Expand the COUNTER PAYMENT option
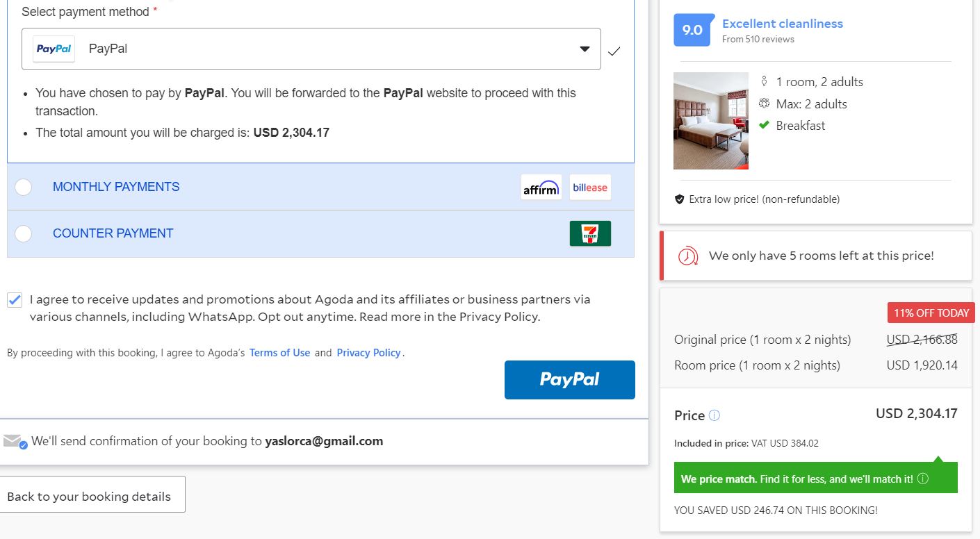The image size is (980, 539). (x=113, y=233)
